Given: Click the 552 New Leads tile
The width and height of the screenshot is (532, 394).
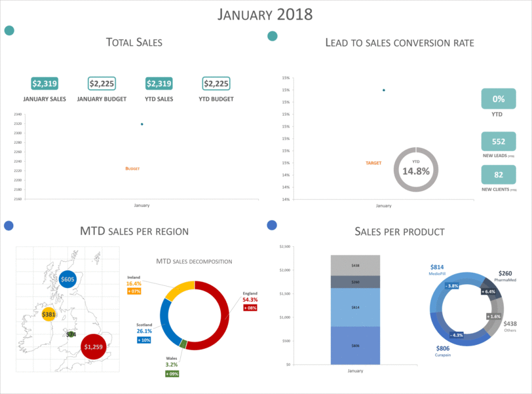Looking at the screenshot, I should [x=498, y=142].
